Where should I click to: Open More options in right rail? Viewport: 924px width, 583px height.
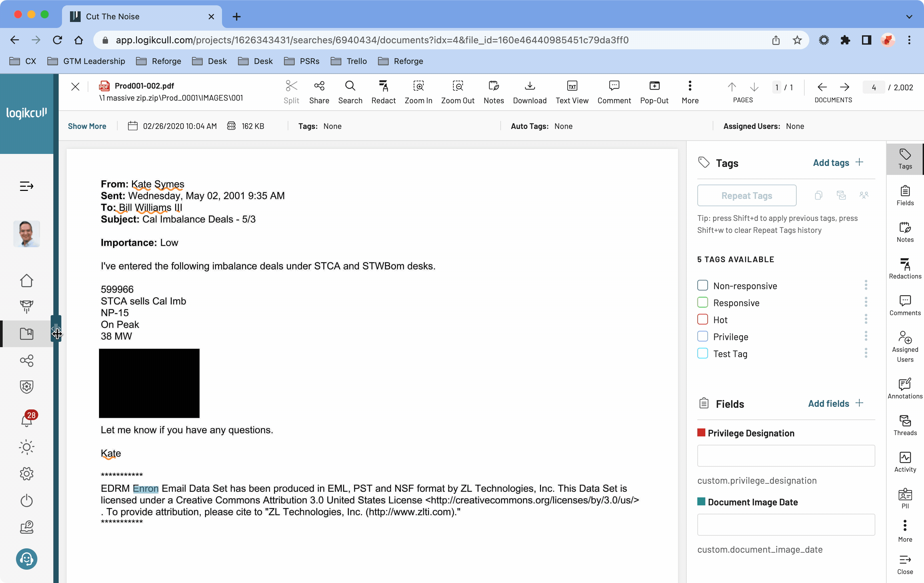[905, 531]
